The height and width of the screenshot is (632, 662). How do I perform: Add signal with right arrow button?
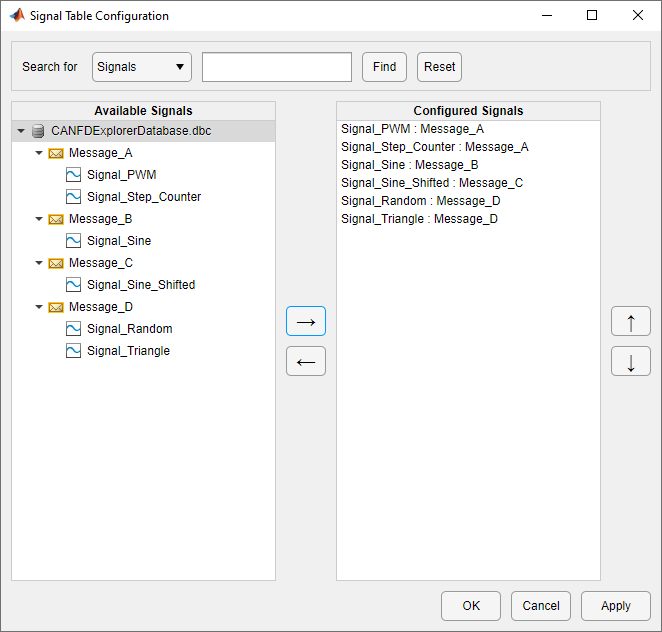tap(306, 321)
